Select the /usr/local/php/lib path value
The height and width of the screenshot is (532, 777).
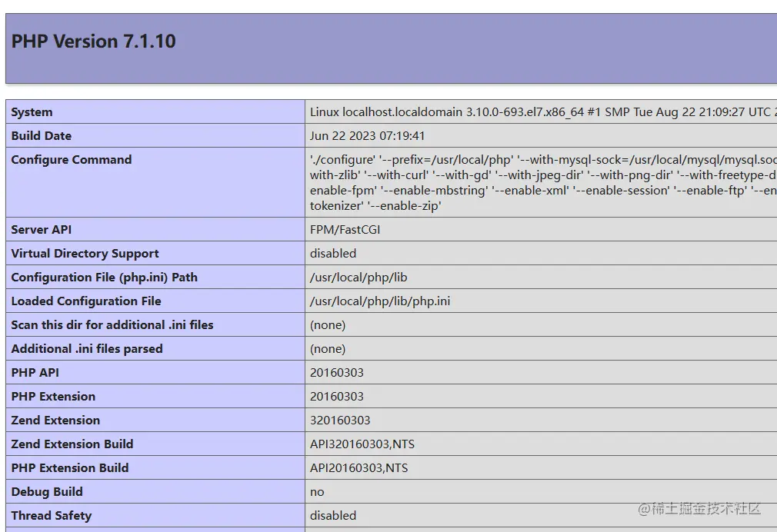[x=358, y=278]
